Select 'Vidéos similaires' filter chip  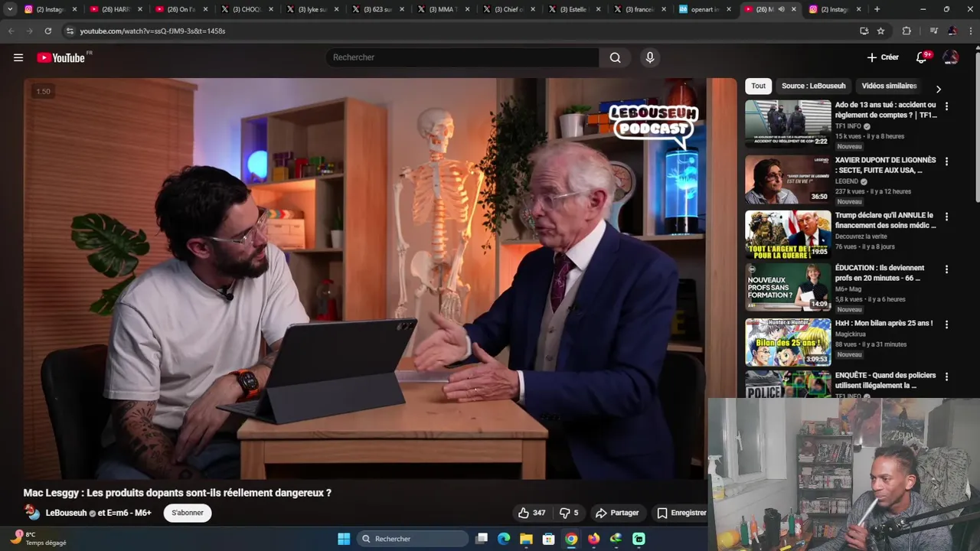pos(889,86)
